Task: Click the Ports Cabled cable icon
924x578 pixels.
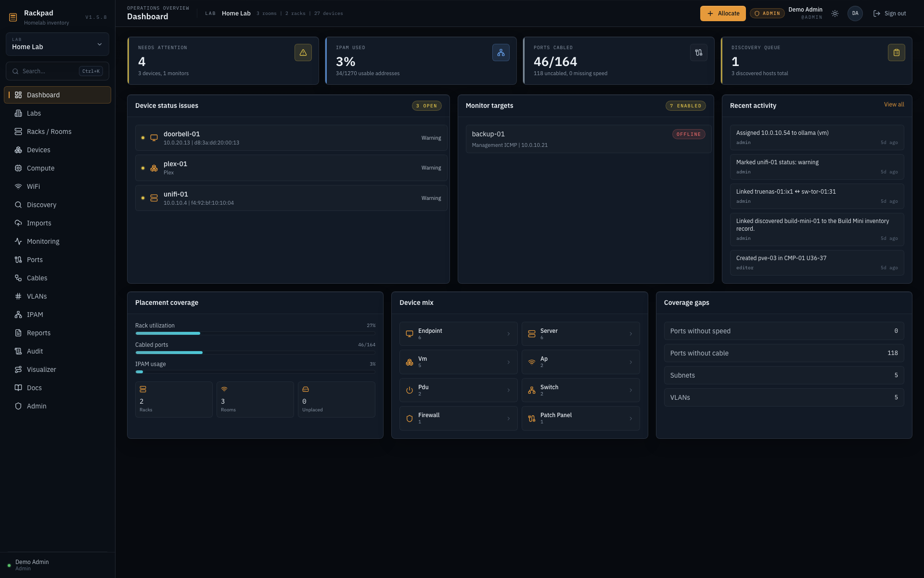Action: (x=699, y=53)
